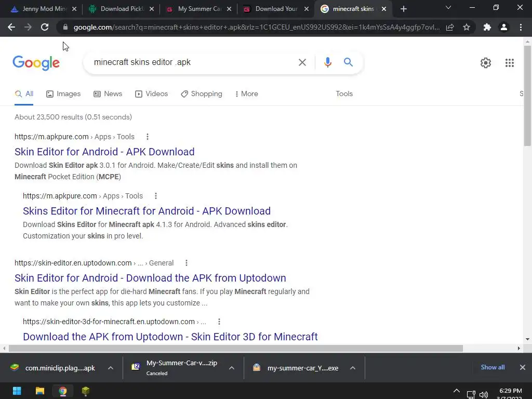Image resolution: width=532 pixels, height=399 pixels.
Task: Open a new browser tab
Action: 403,9
